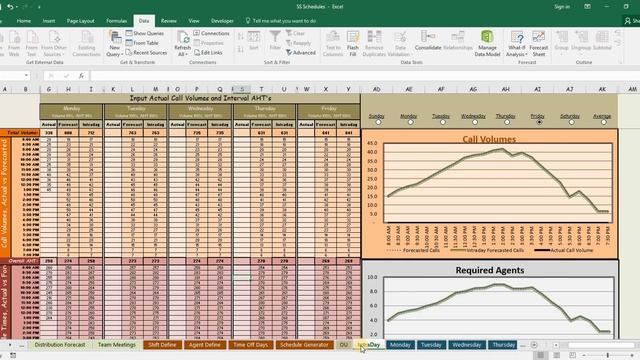The height and width of the screenshot is (360, 640).
Task: Click the Sort Z to A icon
Action: click(x=241, y=49)
